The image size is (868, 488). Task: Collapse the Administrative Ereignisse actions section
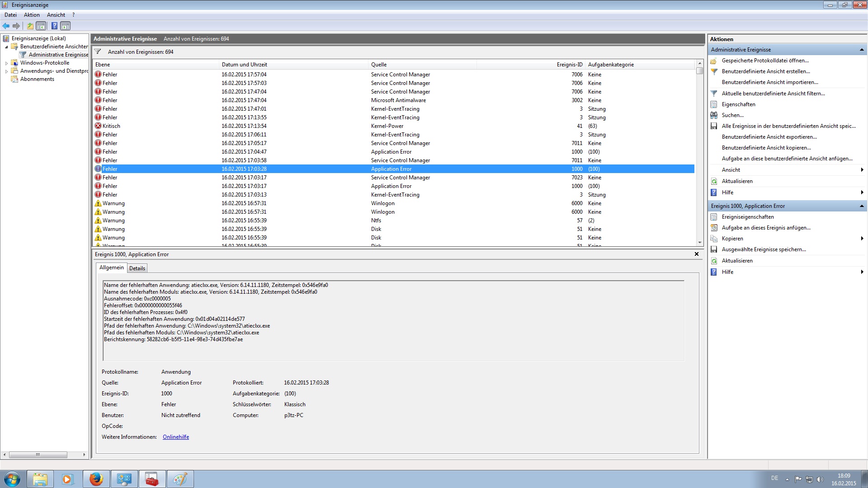861,50
